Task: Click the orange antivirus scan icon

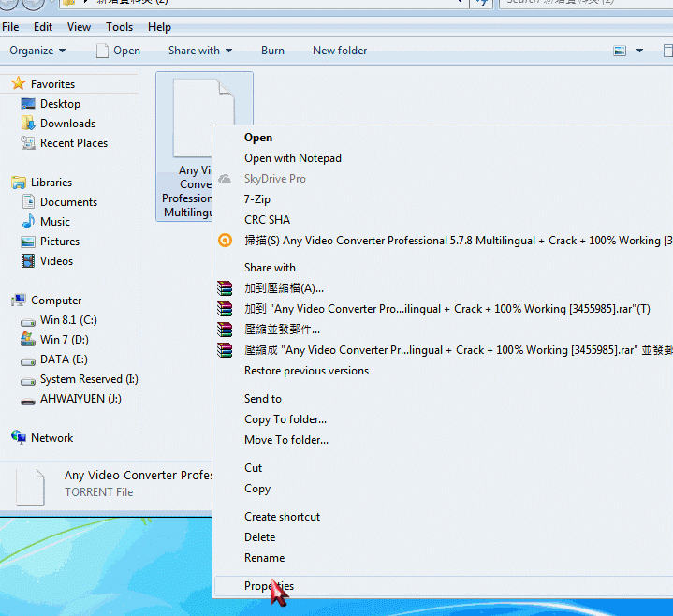Action: coord(225,241)
